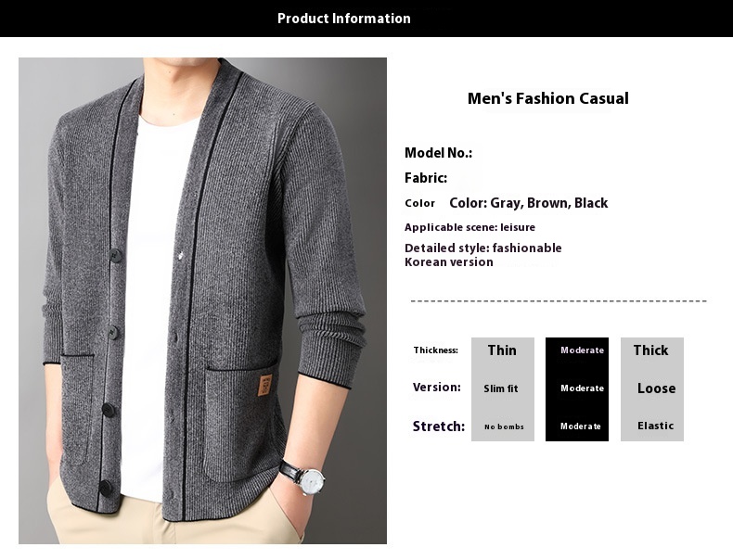Open the gray cardigan product photo
Image resolution: width=733 pixels, height=560 pixels.
202,300
